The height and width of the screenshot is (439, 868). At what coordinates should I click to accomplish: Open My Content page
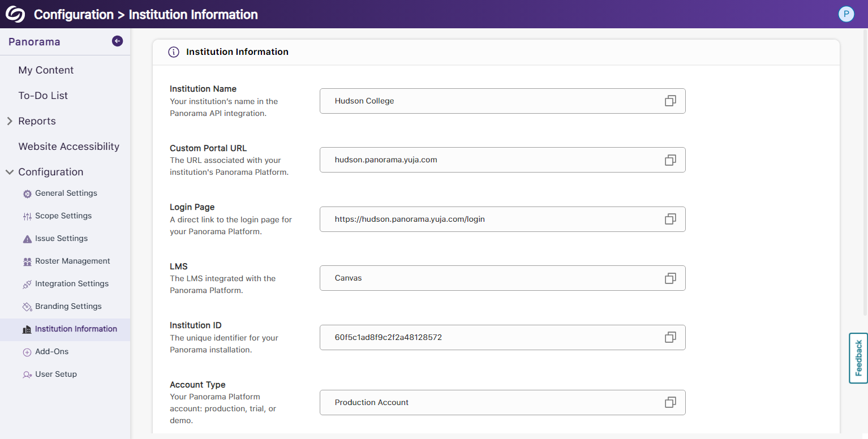point(46,70)
